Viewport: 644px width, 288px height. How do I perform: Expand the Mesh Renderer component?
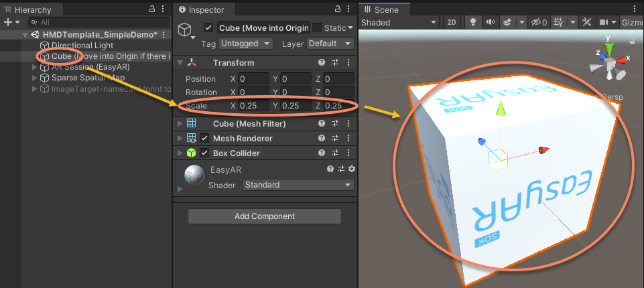click(x=180, y=139)
